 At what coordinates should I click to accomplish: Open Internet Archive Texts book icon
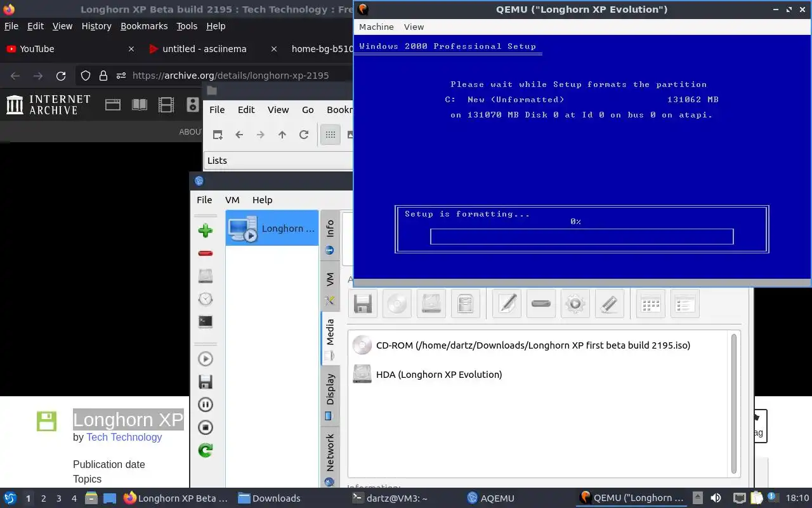[140, 105]
